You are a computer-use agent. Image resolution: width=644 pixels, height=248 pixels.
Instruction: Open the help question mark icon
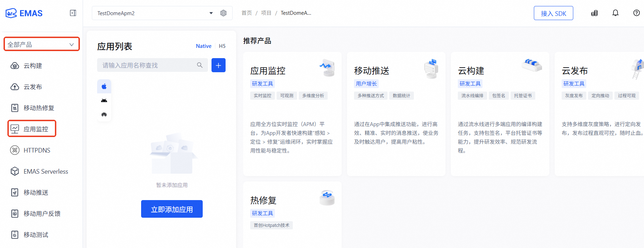pyautogui.click(x=637, y=13)
